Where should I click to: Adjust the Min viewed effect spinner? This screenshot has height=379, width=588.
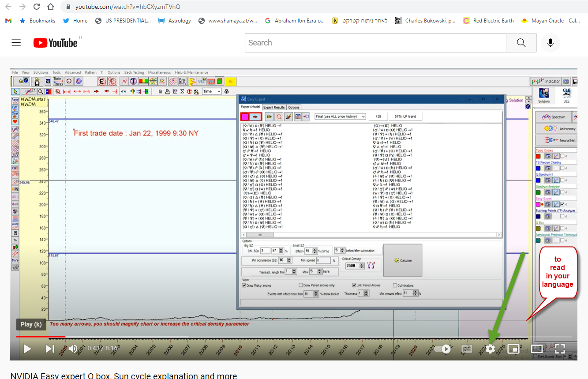[x=416, y=293]
